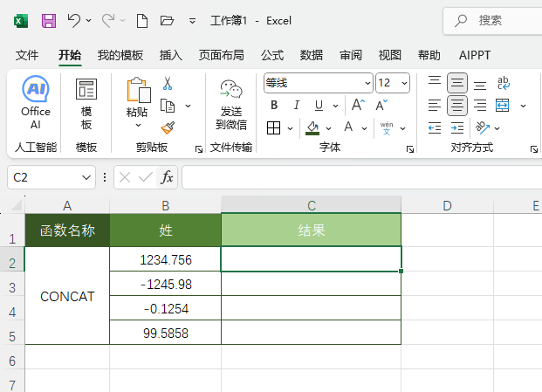Image resolution: width=542 pixels, height=392 pixels.
Task: Launch Office AI
Action: [36, 103]
